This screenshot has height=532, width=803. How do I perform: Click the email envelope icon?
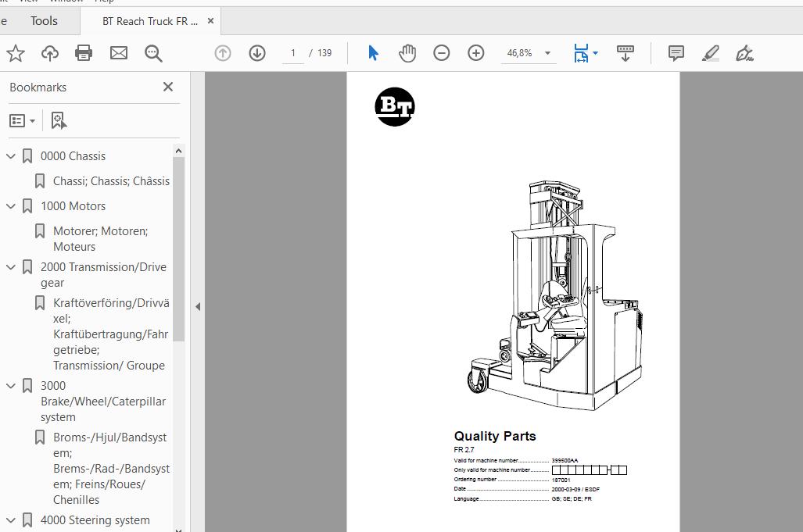(119, 53)
